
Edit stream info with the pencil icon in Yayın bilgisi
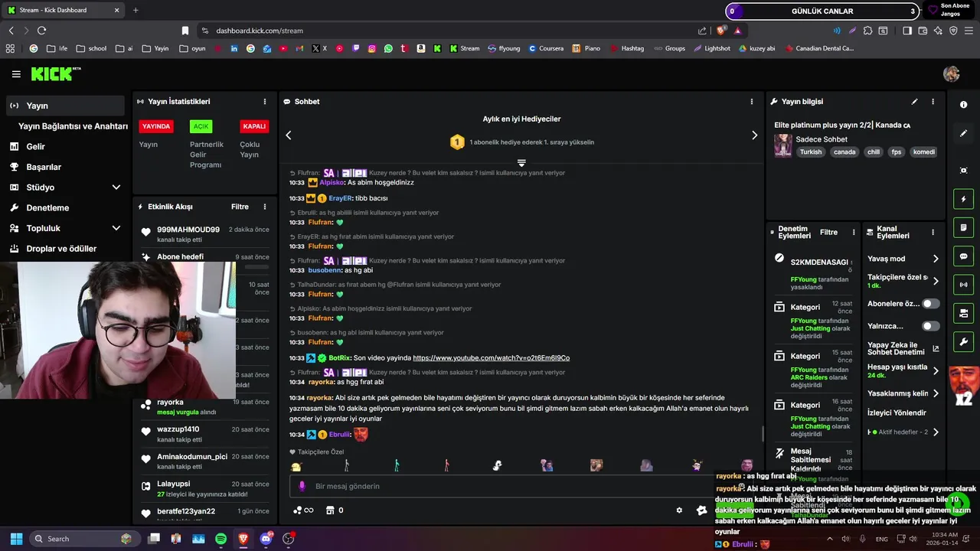pyautogui.click(x=914, y=102)
